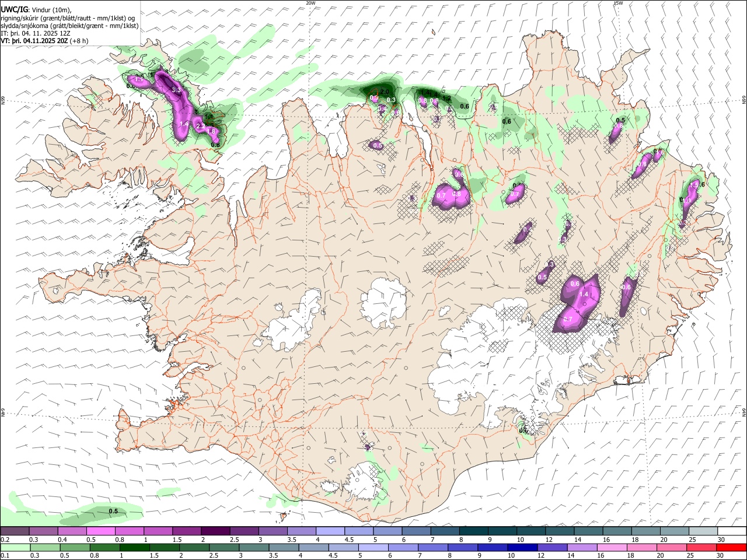Click the 1.8 snowfall value label
Screen dimensions: 747x560
pos(212,131)
